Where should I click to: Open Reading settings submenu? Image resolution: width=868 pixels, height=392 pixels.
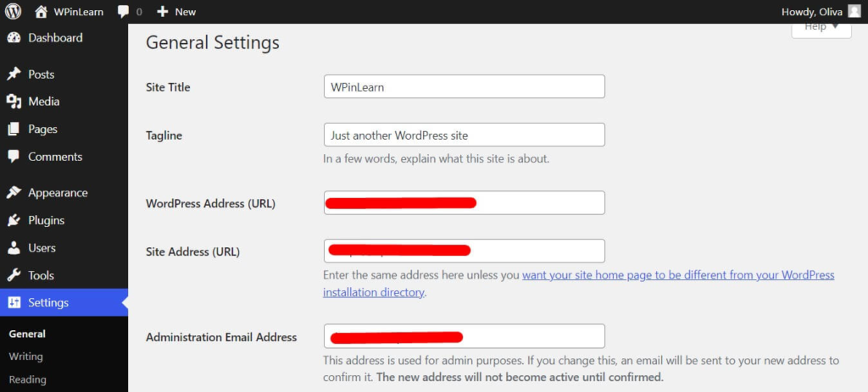tap(27, 380)
